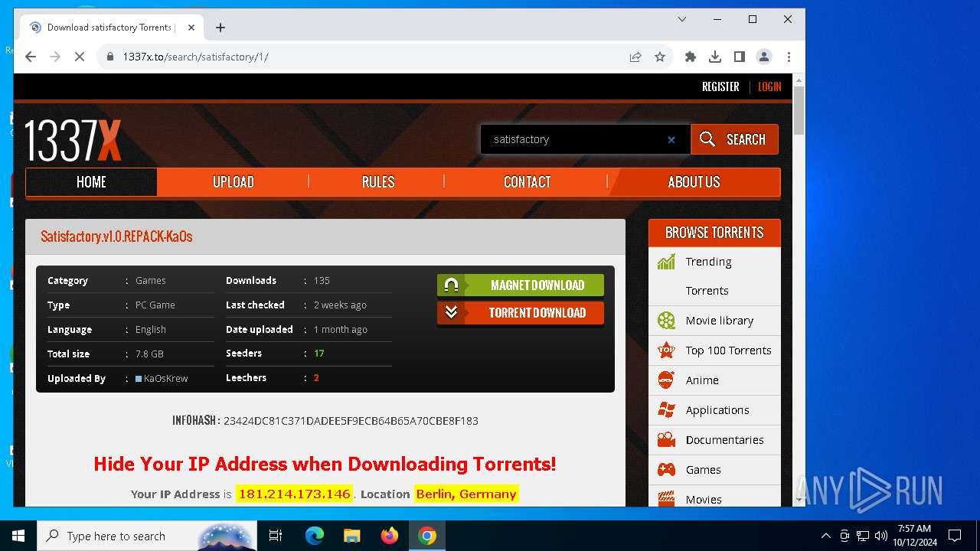Go to the ABOUT US menu item
980x551 pixels.
(x=694, y=182)
